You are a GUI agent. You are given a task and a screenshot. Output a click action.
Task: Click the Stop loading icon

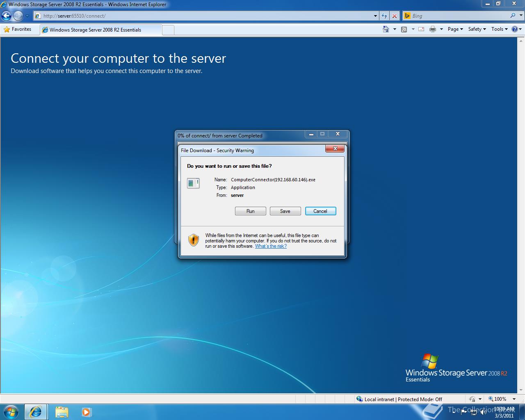click(x=394, y=16)
